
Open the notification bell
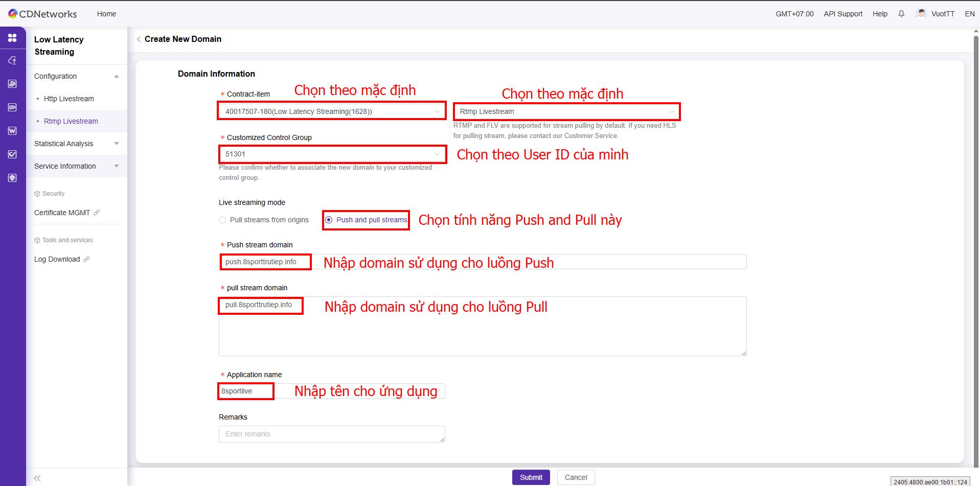tap(901, 14)
